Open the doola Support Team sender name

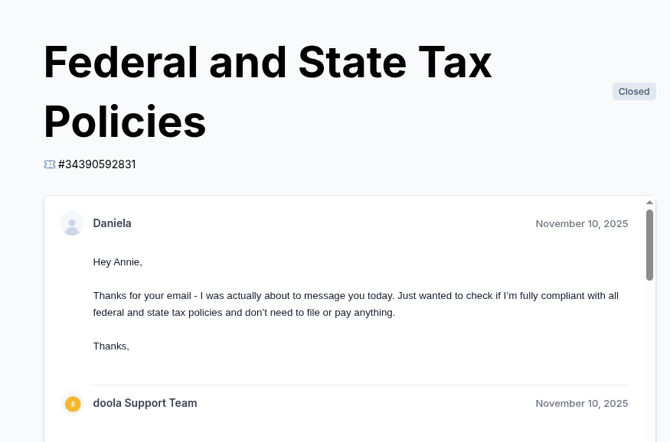[x=145, y=403]
